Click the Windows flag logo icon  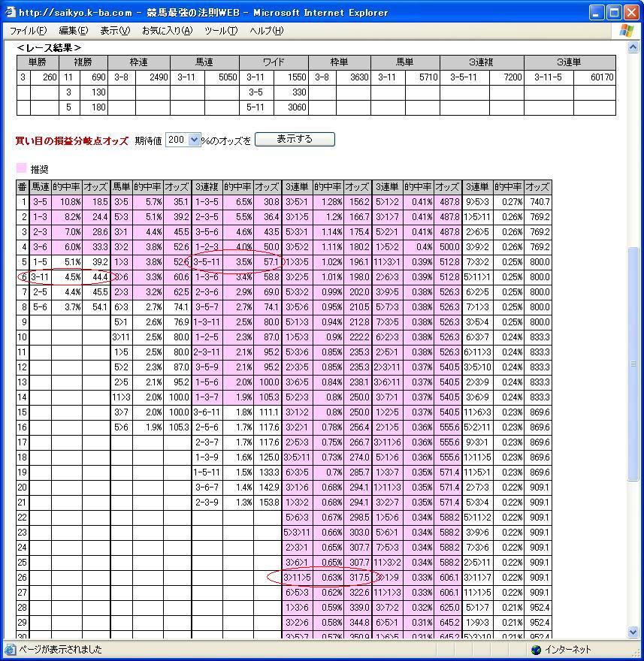point(626,31)
